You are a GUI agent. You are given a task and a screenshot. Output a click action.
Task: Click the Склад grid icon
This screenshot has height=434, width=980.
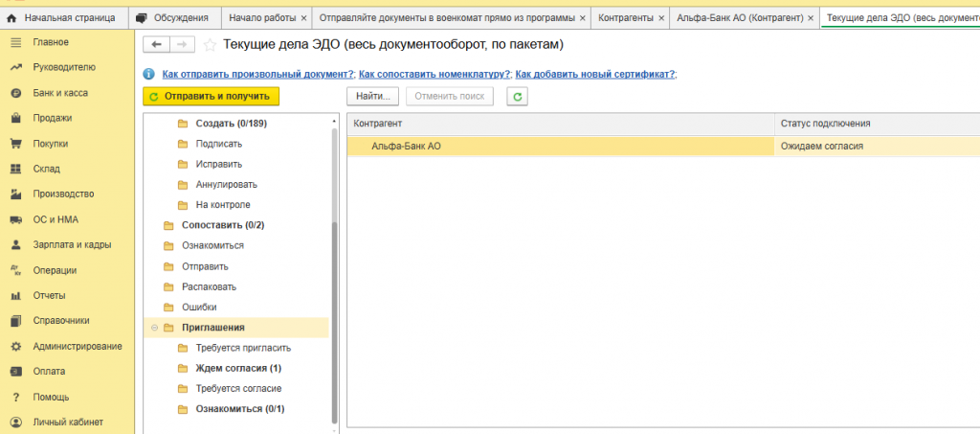(x=17, y=169)
